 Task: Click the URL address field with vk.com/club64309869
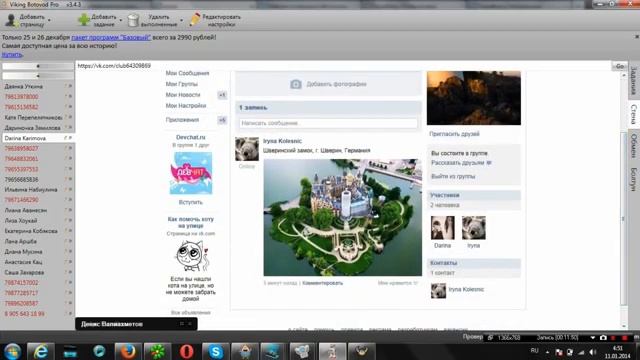pos(343,66)
